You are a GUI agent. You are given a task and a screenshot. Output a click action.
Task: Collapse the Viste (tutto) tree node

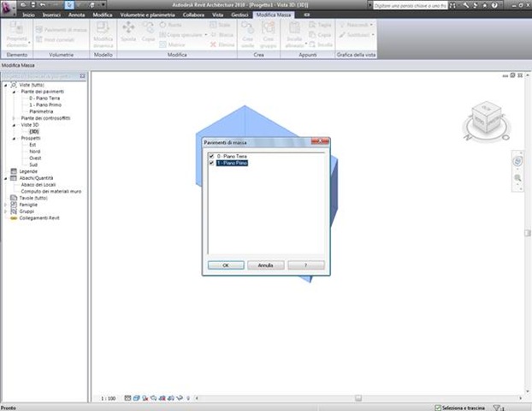coord(6,85)
